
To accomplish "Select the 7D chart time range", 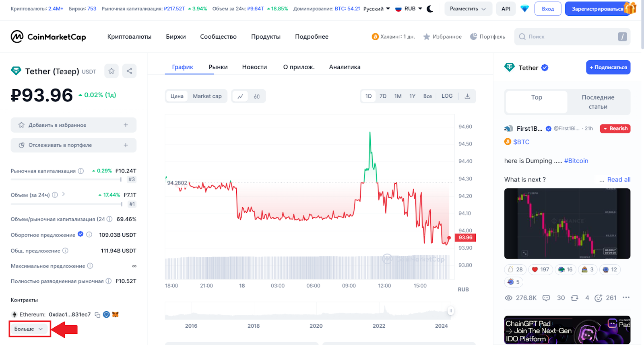I will [383, 96].
